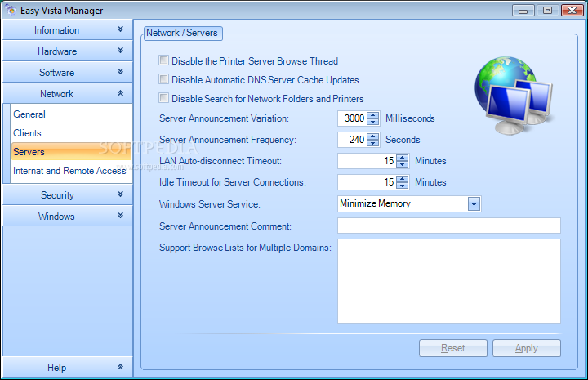This screenshot has height=380, width=588.
Task: Click the Easy Vista Manager title bar icon
Action: pyautogui.click(x=11, y=10)
